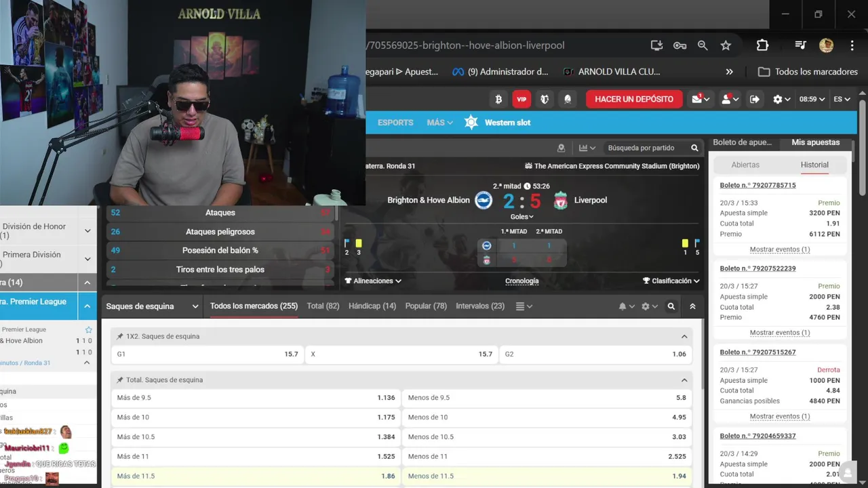Favorite the Premier League match with star
The width and height of the screenshot is (868, 488).
click(x=88, y=329)
